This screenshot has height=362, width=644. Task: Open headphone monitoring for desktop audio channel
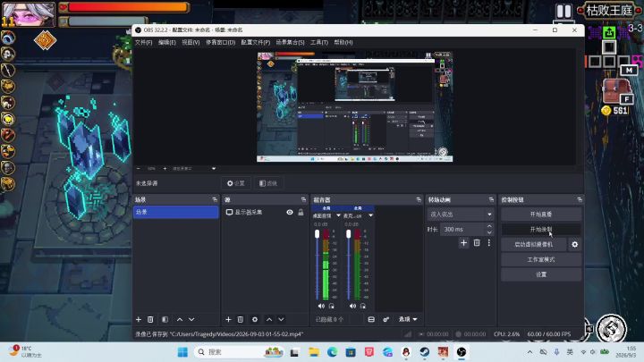pos(332,306)
